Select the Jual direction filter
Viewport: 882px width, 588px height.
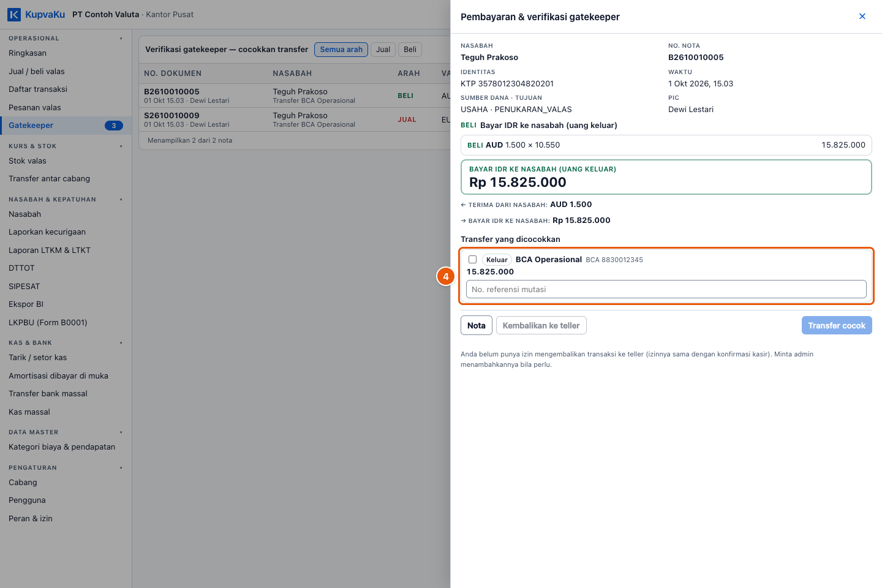[383, 50]
